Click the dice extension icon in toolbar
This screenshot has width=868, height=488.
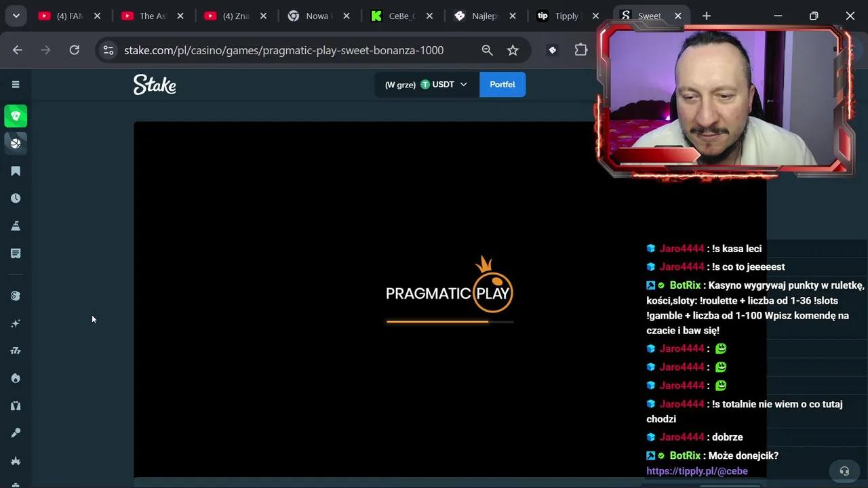pos(552,50)
